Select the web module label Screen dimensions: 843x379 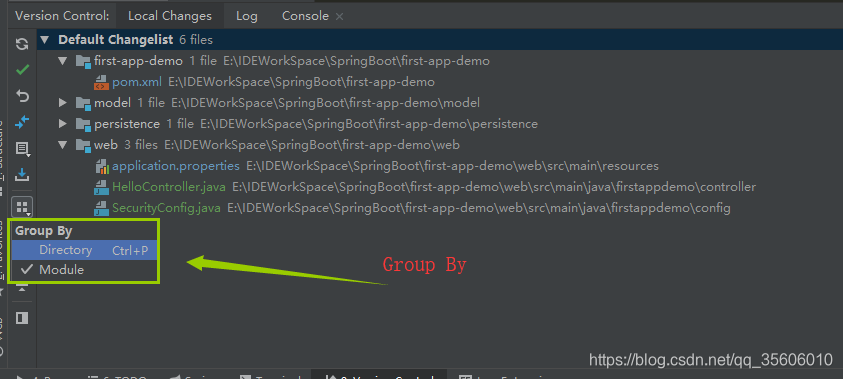[106, 145]
